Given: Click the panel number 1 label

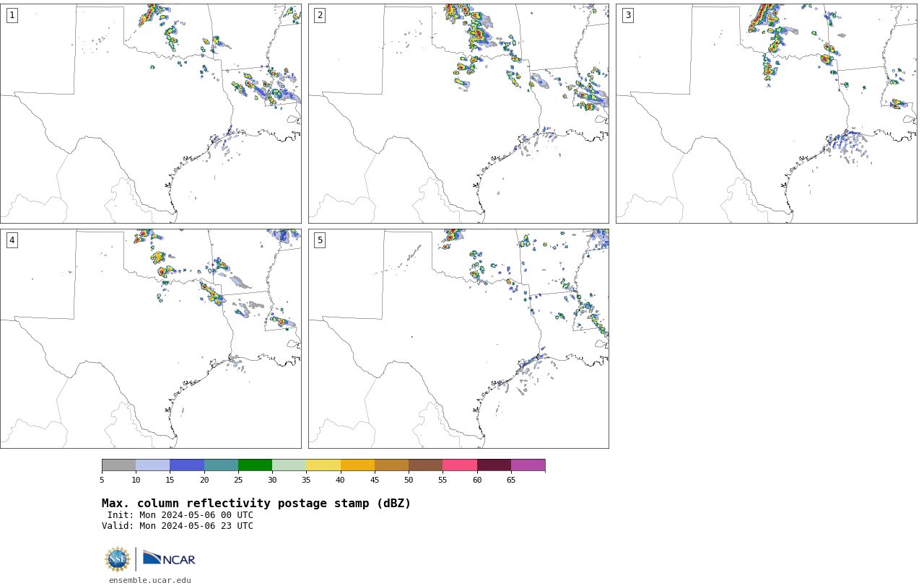Looking at the screenshot, I should (12, 15).
